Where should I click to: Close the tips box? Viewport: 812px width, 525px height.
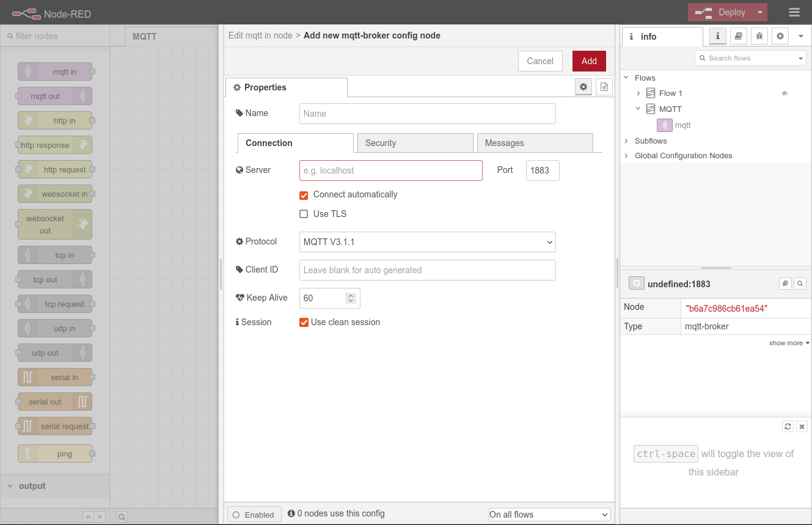(x=802, y=427)
